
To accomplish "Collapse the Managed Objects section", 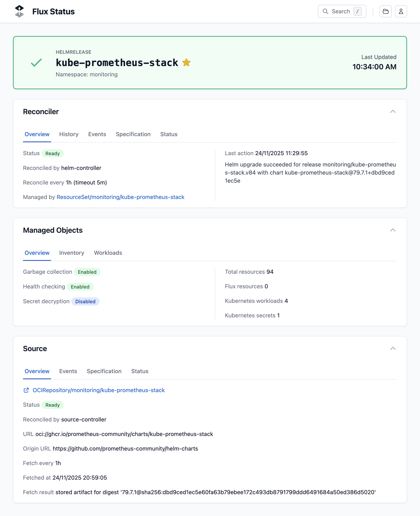I will pos(393,230).
